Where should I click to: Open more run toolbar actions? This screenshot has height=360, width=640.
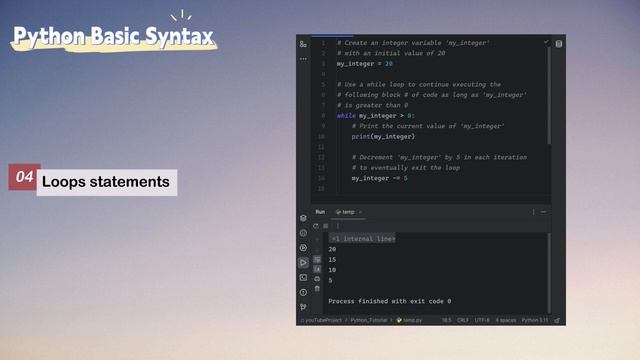[338, 226]
